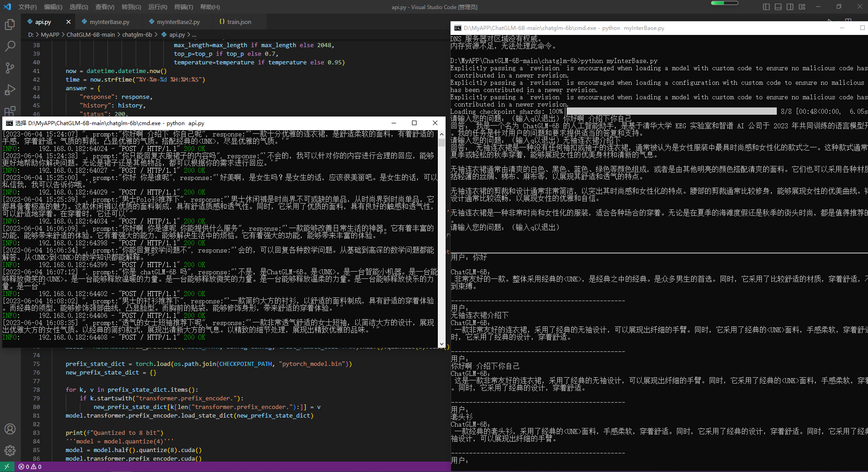The height and width of the screenshot is (472, 868).
Task: Select the ChatGLM-6B-main breadcrumb segment
Action: 91,34
